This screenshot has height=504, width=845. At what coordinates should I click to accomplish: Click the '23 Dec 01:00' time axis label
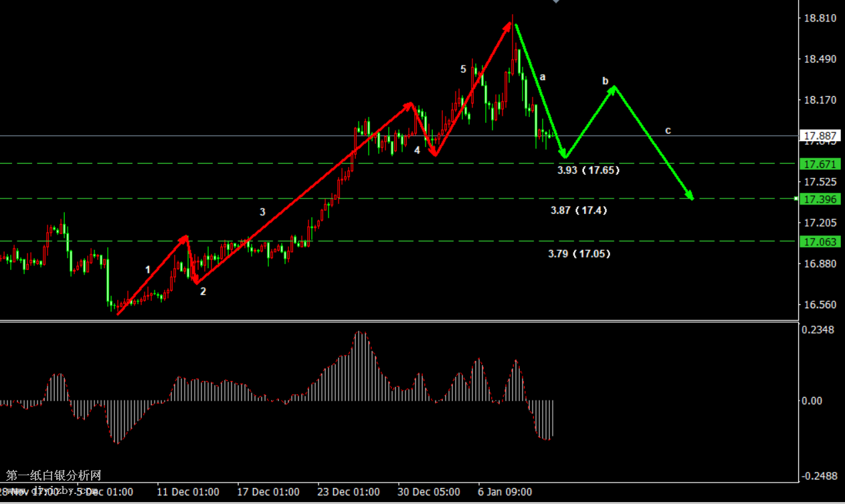click(x=348, y=492)
